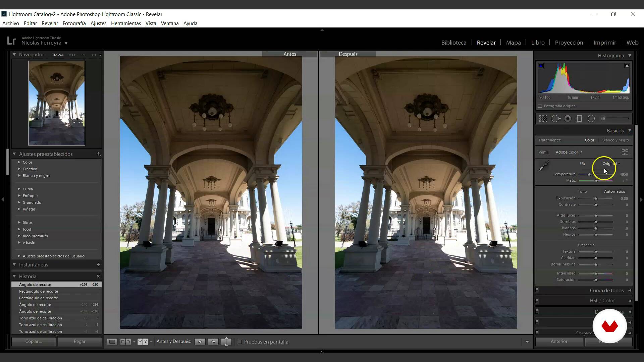The image size is (644, 362).
Task: Adjust the Exposición slider handle
Action: click(596, 198)
